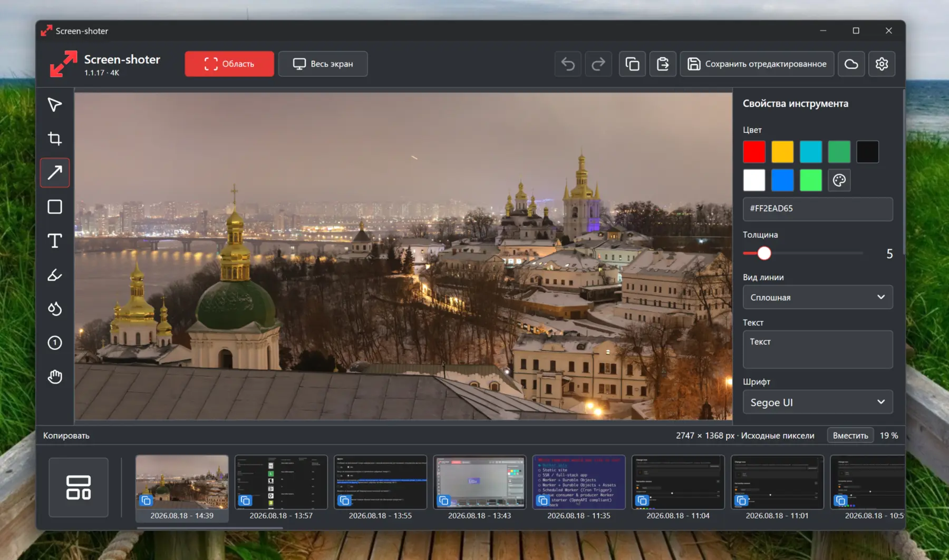This screenshot has width=949, height=560.
Task: Copy the screenshot to clipboard
Action: pos(632,64)
